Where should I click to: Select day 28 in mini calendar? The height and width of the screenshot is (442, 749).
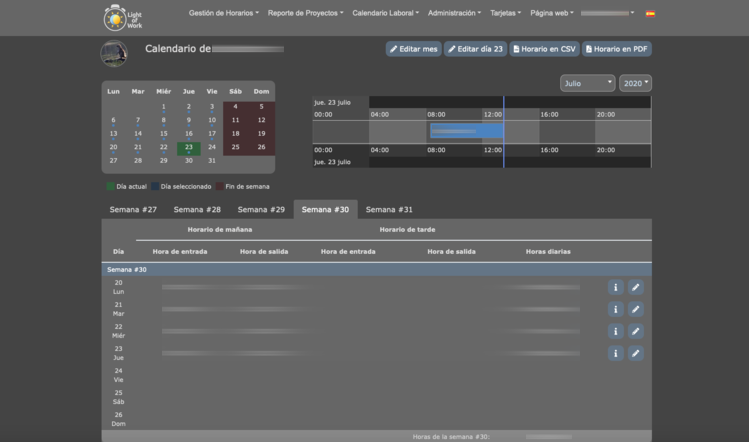click(x=138, y=161)
